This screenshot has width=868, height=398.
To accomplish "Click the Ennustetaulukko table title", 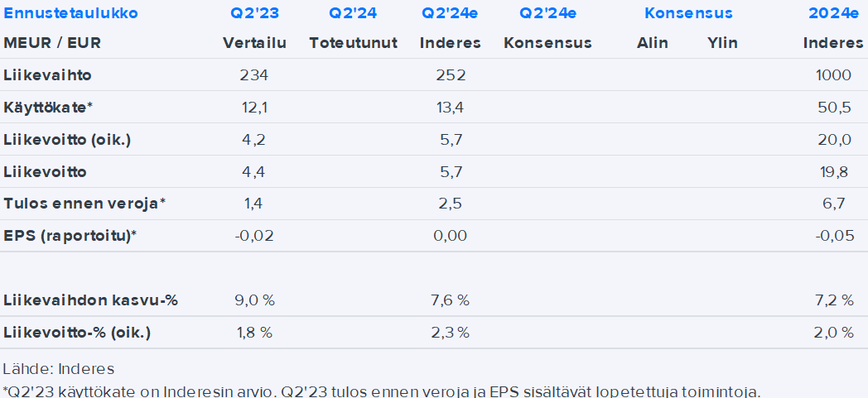I will [70, 13].
